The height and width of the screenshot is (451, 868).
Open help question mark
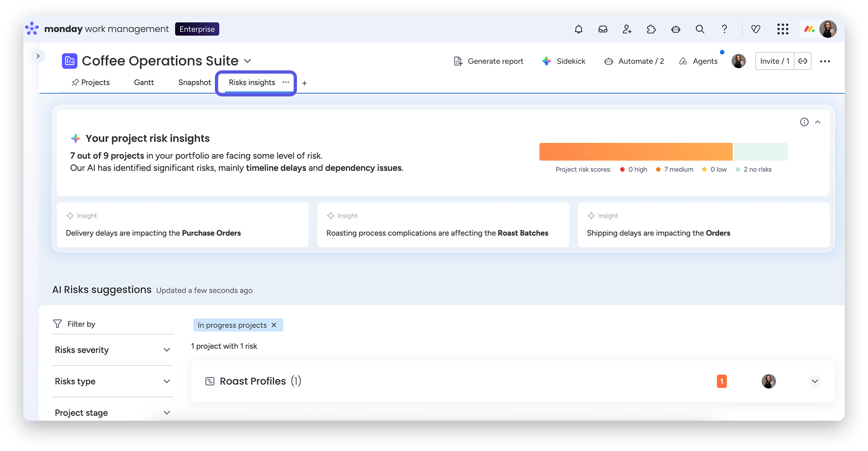pos(724,29)
